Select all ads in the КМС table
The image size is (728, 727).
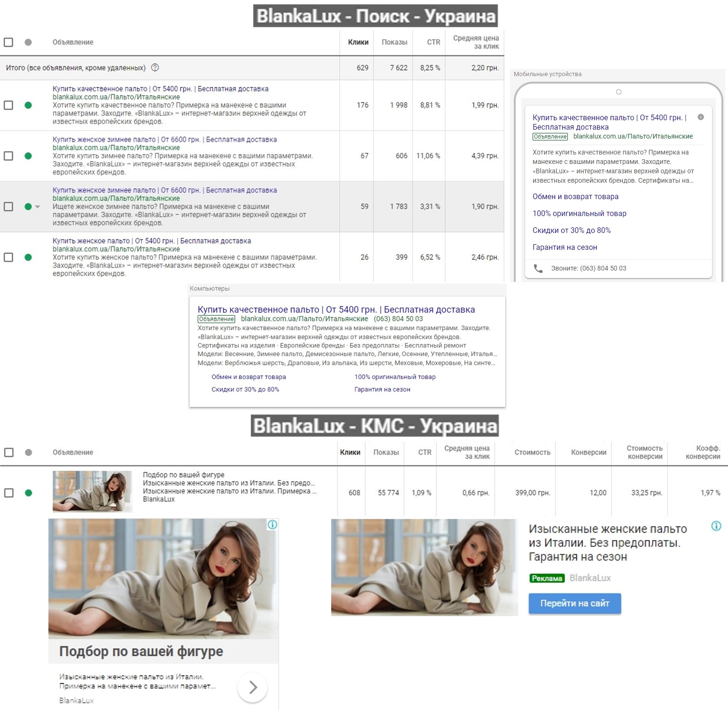(x=8, y=452)
